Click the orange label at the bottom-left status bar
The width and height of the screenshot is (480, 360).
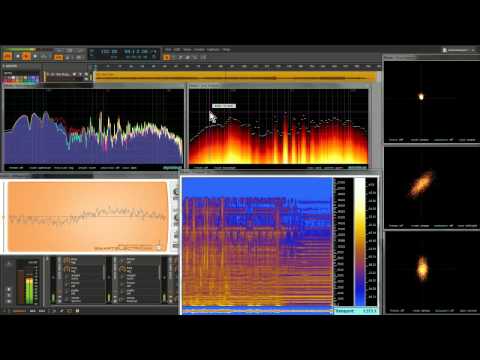point(19,311)
